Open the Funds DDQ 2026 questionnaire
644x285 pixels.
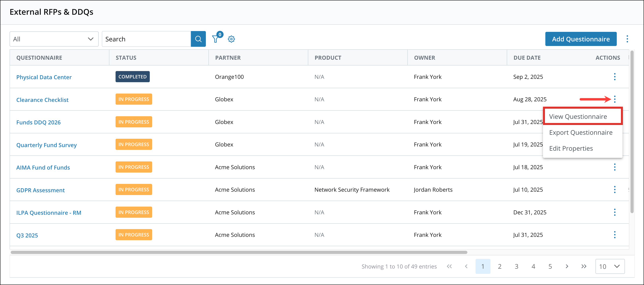[x=38, y=122]
